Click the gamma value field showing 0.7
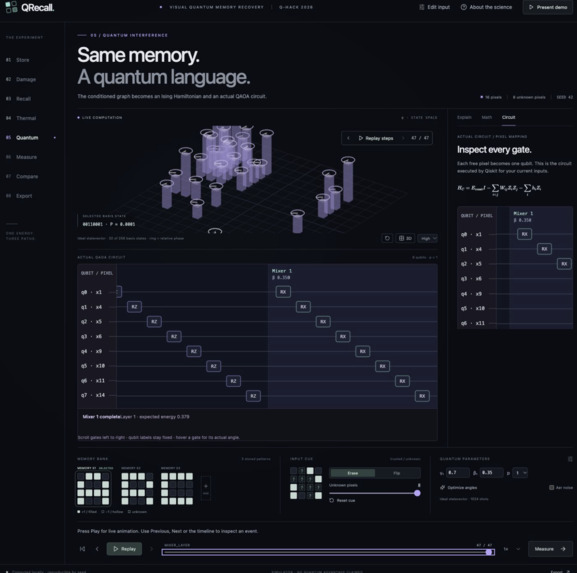 458,473
